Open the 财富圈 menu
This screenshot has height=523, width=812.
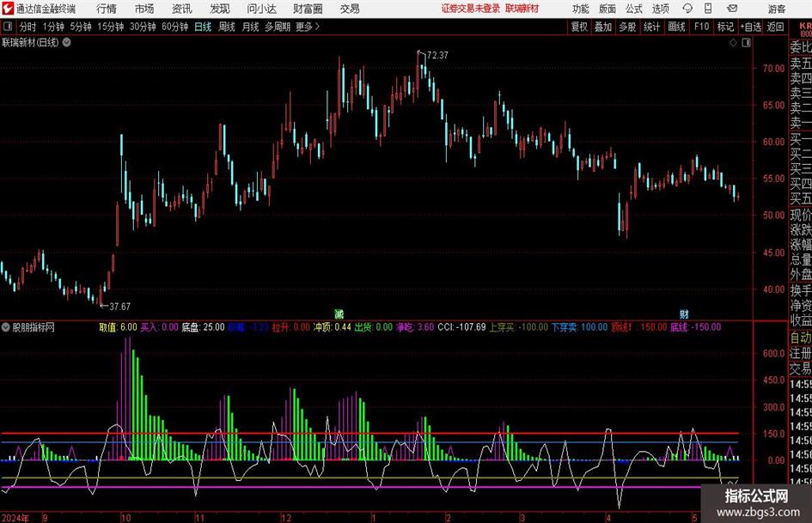(x=308, y=9)
